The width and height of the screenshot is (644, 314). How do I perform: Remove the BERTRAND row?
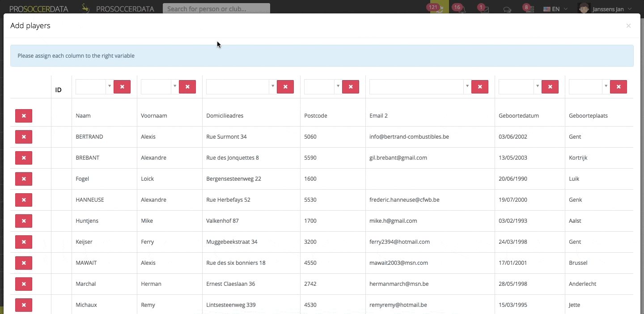(24, 137)
